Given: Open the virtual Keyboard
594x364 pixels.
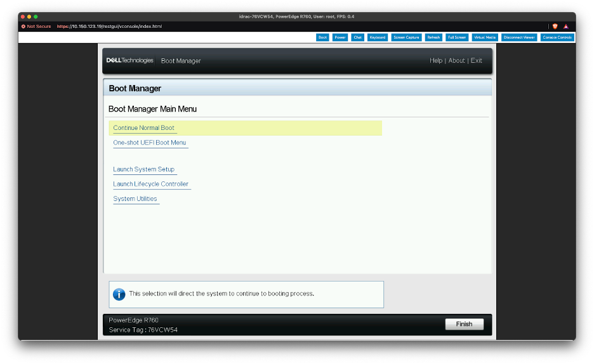Looking at the screenshot, I should point(378,37).
